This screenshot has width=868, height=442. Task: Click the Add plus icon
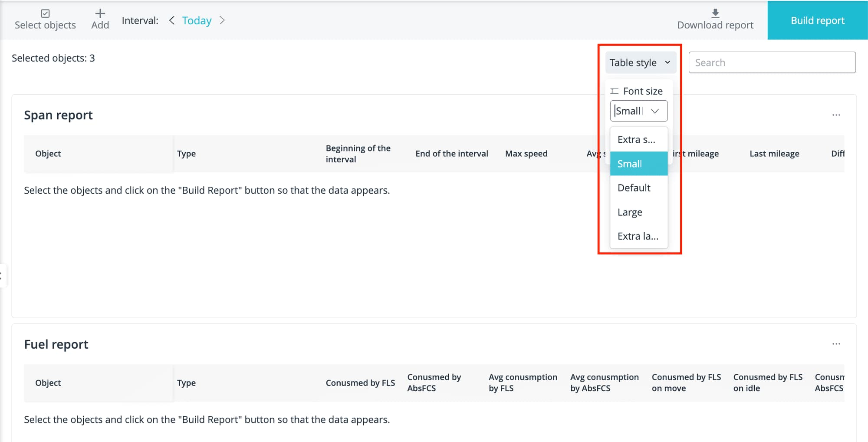tap(100, 13)
